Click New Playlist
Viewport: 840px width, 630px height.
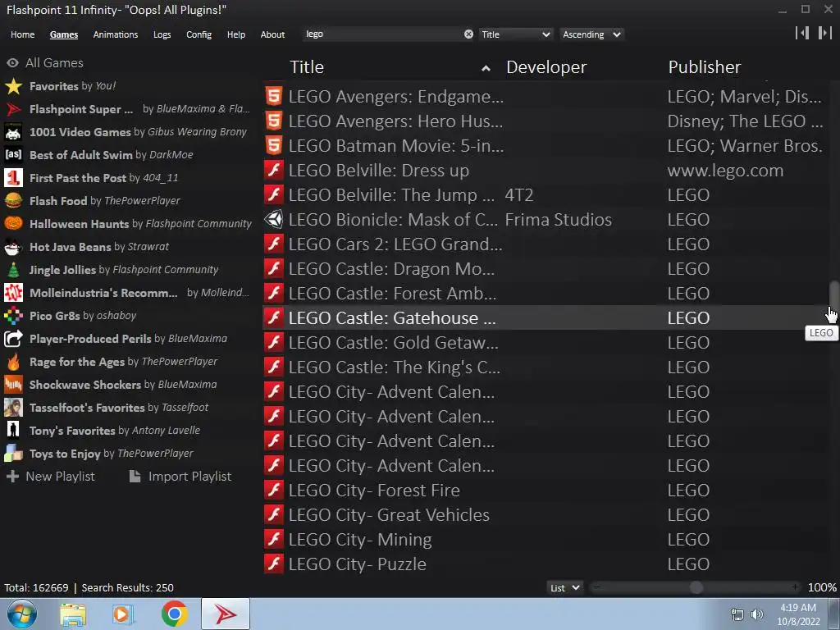point(50,477)
